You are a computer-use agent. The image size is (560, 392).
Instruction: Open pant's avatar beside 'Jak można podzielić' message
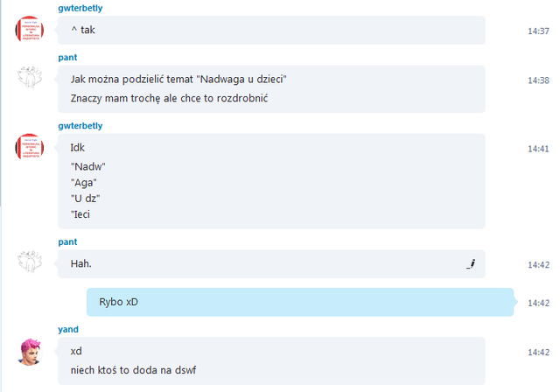30,77
